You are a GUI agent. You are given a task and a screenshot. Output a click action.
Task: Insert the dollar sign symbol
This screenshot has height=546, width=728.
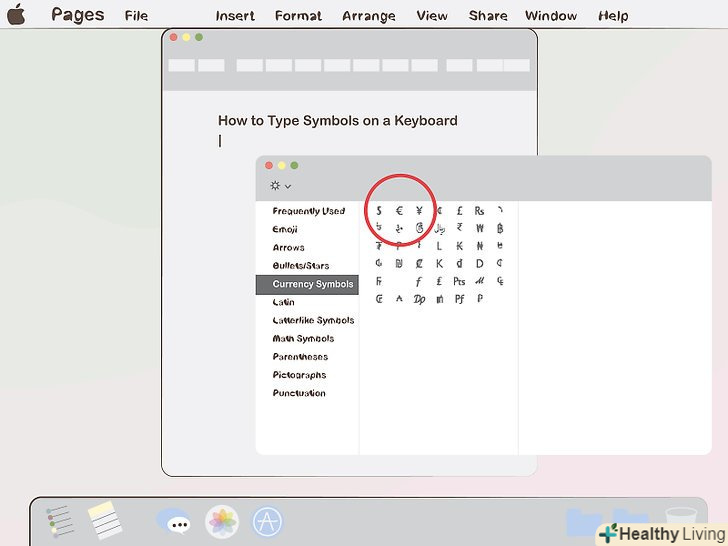[379, 211]
